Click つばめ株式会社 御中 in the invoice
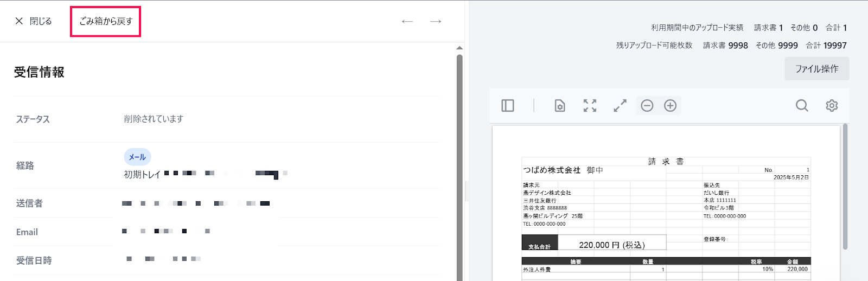Viewport: 868px width, 281px height. (563, 170)
